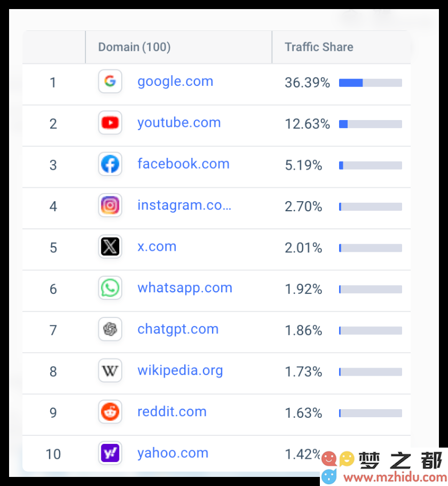Click the WhatsApp phone icon
This screenshot has height=486, width=448.
tap(110, 288)
